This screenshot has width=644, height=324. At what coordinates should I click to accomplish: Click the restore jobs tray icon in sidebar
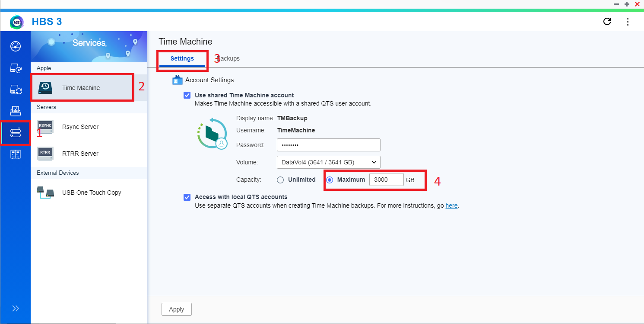coord(16,111)
